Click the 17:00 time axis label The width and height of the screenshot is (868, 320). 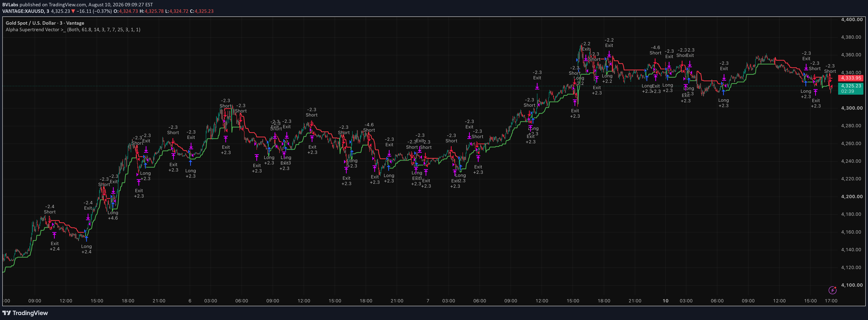point(831,301)
